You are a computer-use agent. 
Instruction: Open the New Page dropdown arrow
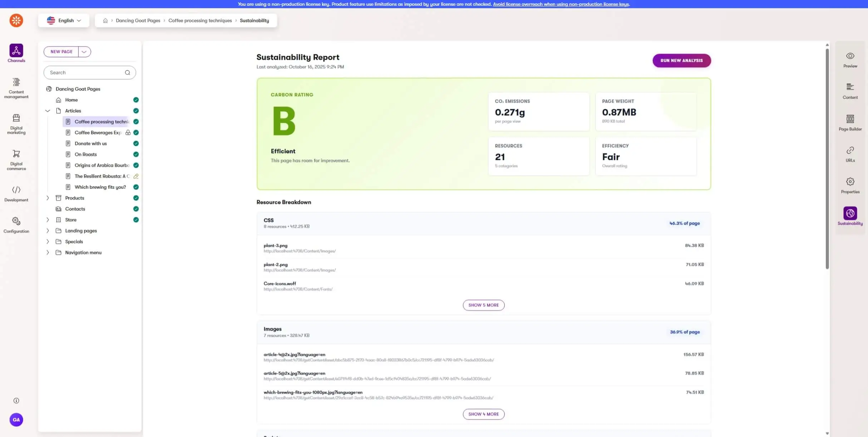tap(84, 52)
